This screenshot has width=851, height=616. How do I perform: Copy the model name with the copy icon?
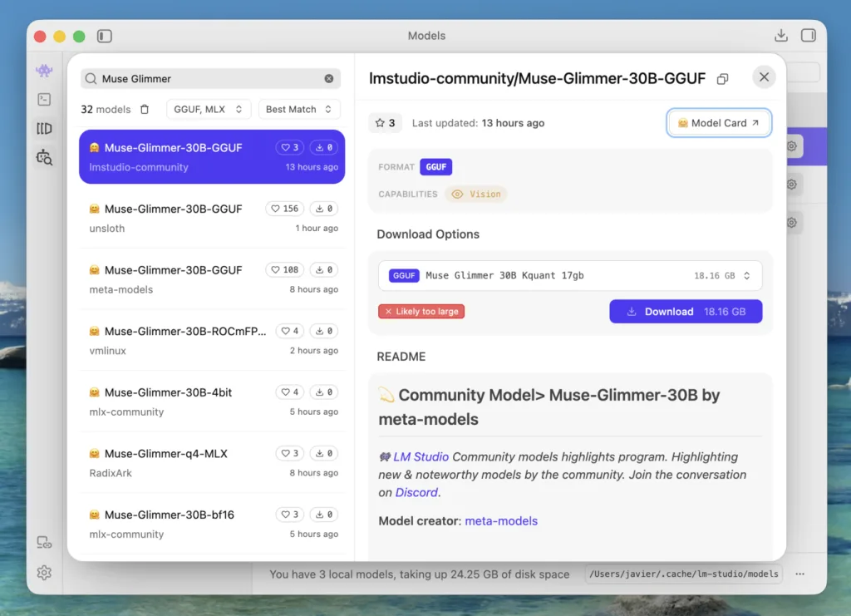pos(722,79)
